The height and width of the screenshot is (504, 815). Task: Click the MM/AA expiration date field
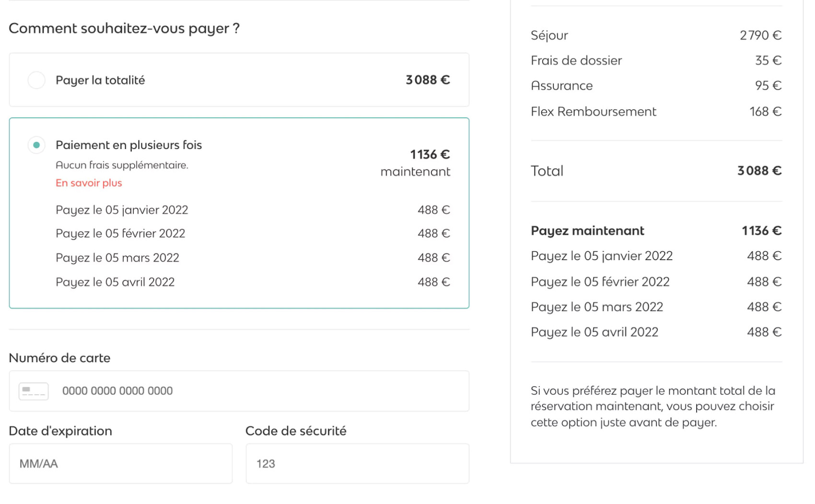120,463
